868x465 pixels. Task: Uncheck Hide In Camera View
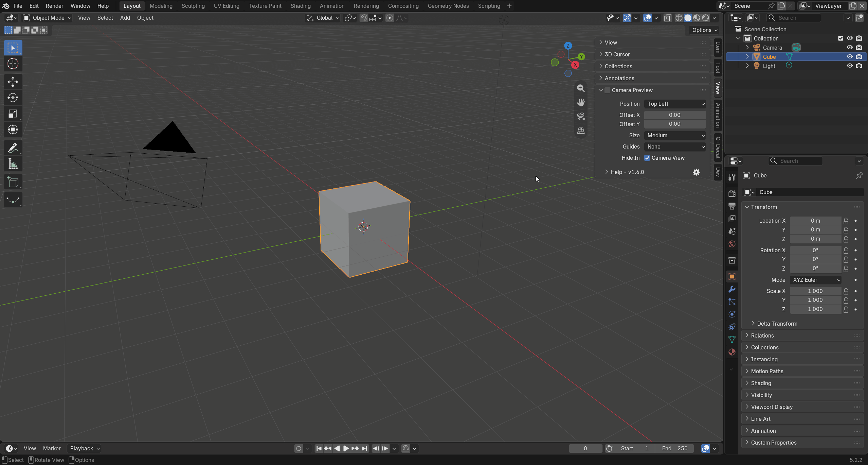pos(647,158)
